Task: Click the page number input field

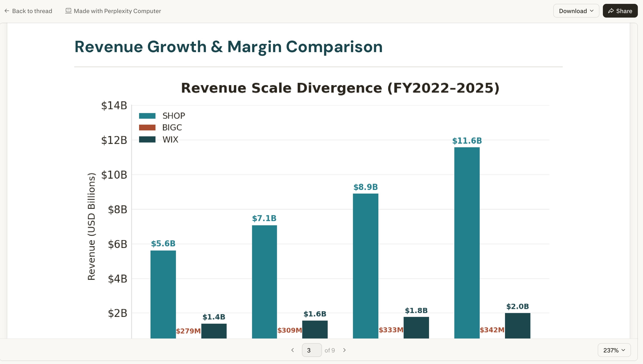Action: pos(312,350)
